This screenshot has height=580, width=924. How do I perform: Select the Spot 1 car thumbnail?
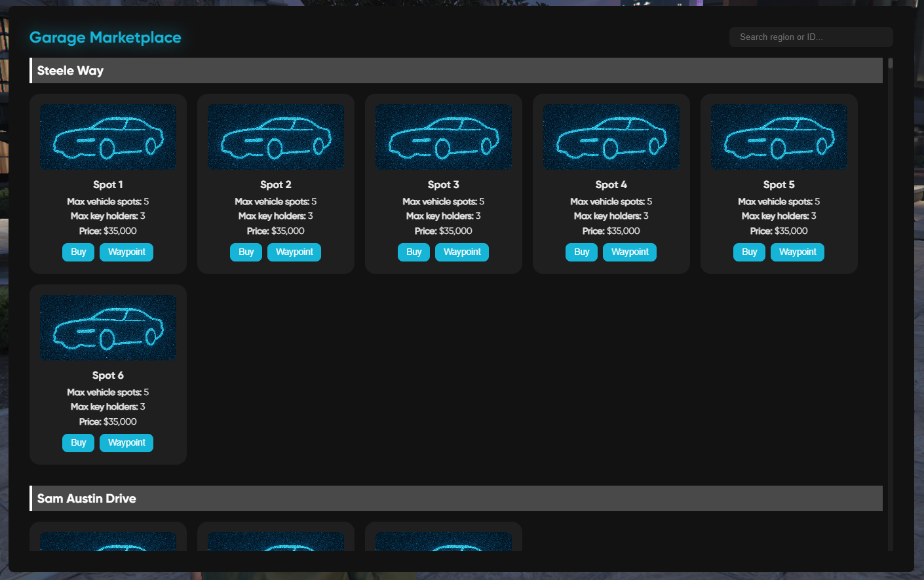coord(107,136)
